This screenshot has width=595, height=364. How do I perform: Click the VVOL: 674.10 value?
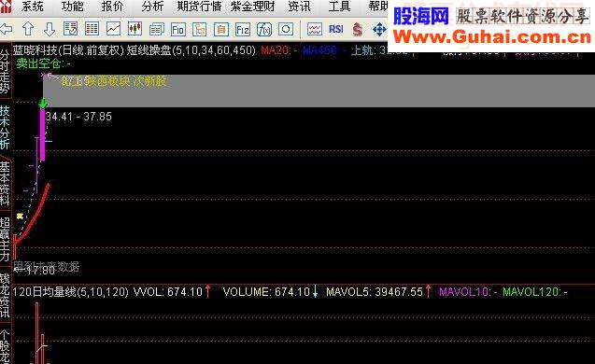pos(168,292)
